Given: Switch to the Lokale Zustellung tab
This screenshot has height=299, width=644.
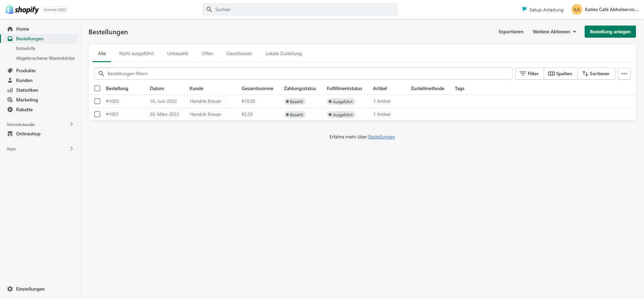Looking at the screenshot, I should click(x=283, y=53).
